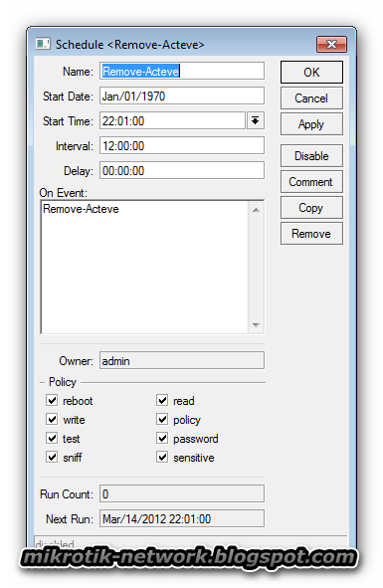Click the Start Time field
This screenshot has height=588, width=383.
coord(172,120)
